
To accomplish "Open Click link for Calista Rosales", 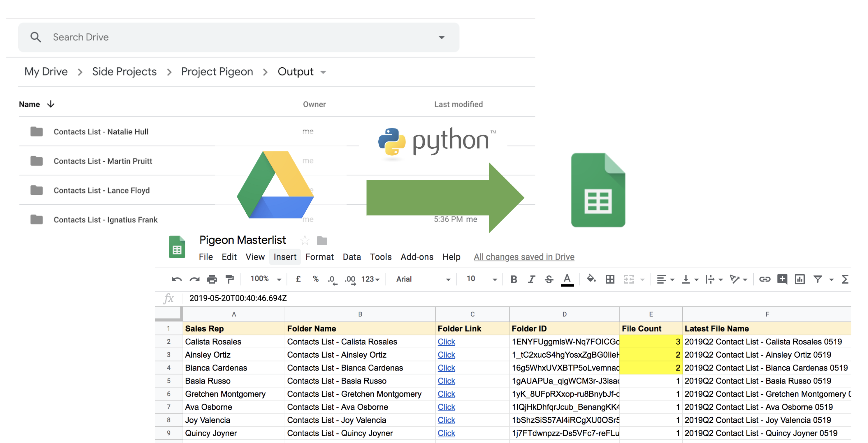I will point(446,342).
